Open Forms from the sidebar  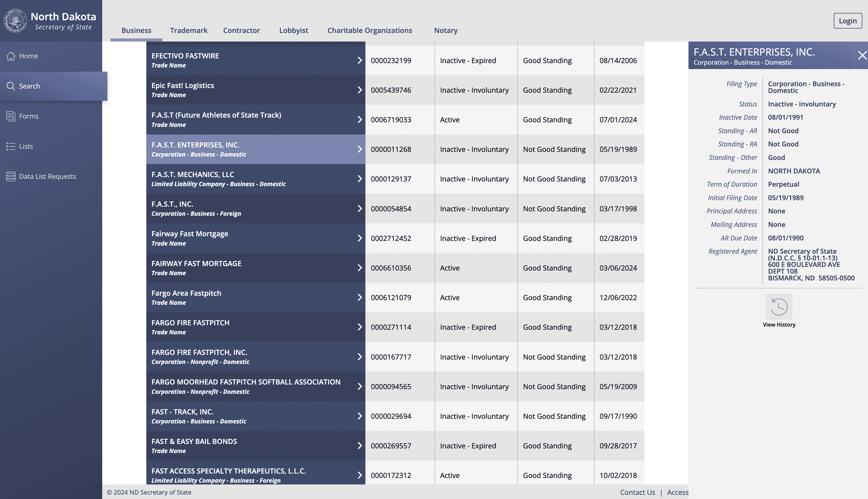(x=51, y=116)
